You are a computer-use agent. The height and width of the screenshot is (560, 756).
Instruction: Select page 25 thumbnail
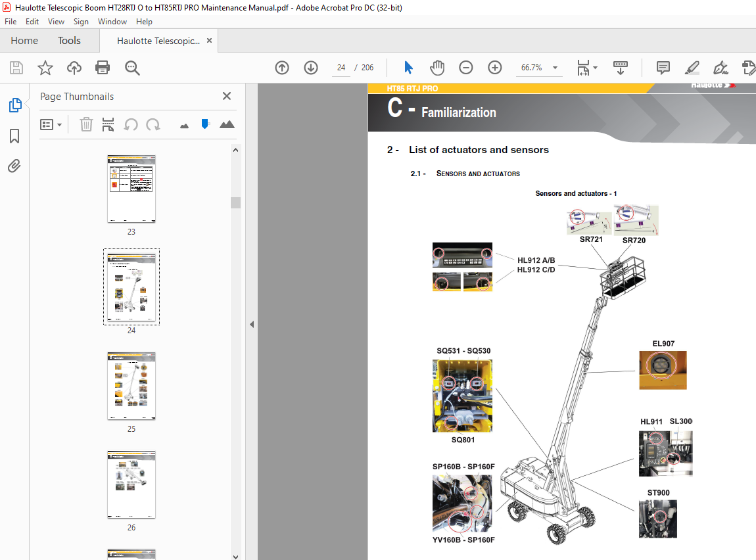click(131, 386)
